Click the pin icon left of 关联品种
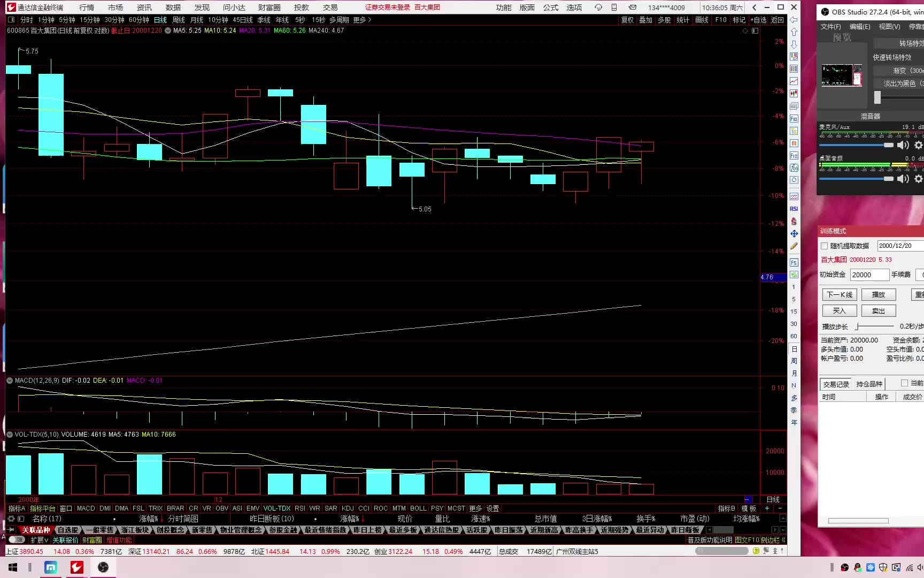924x578 pixels. (11, 530)
